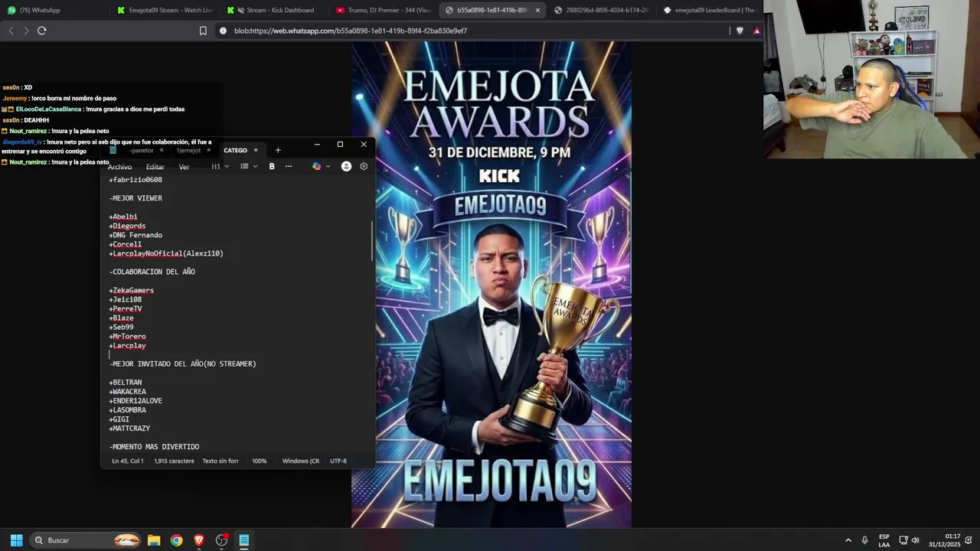This screenshot has height=551, width=980.
Task: Click the Copilot icon in Notepad
Action: [316, 166]
